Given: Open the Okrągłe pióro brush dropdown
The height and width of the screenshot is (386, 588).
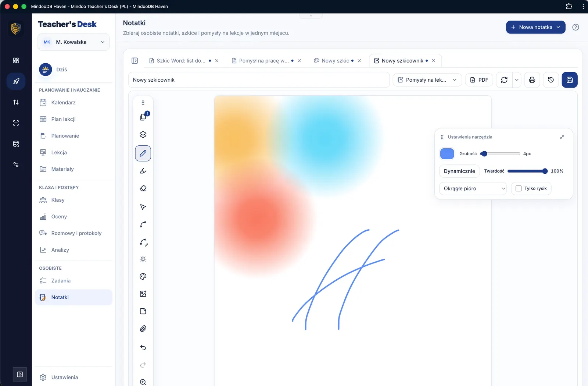Looking at the screenshot, I should pos(473,188).
